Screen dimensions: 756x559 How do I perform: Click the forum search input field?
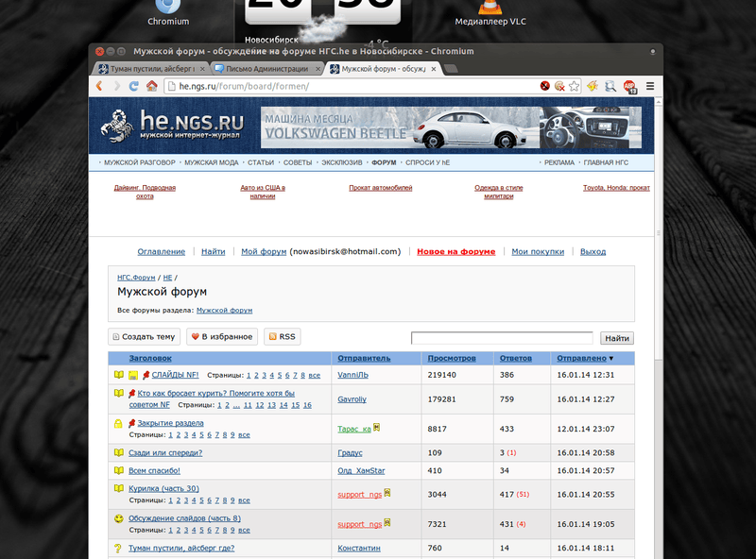tap(502, 338)
